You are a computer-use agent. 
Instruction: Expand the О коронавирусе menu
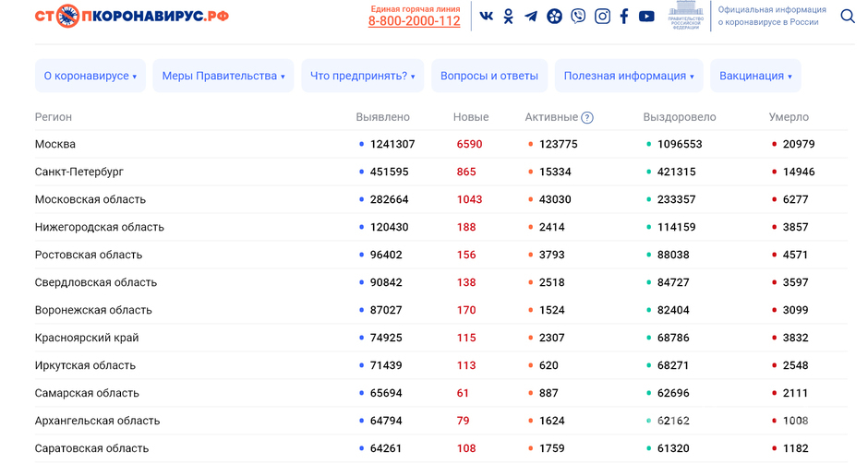[90, 76]
